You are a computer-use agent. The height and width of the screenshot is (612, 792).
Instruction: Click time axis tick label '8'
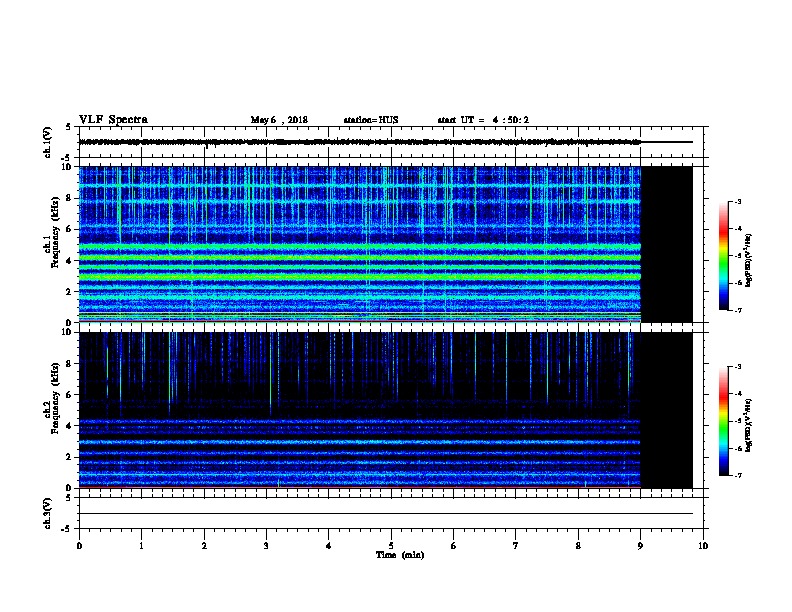(578, 546)
